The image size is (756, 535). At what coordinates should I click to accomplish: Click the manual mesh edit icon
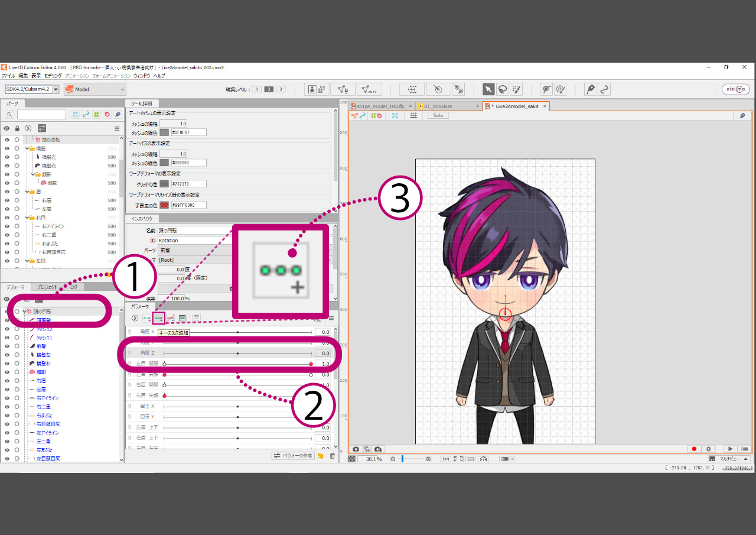tap(343, 89)
